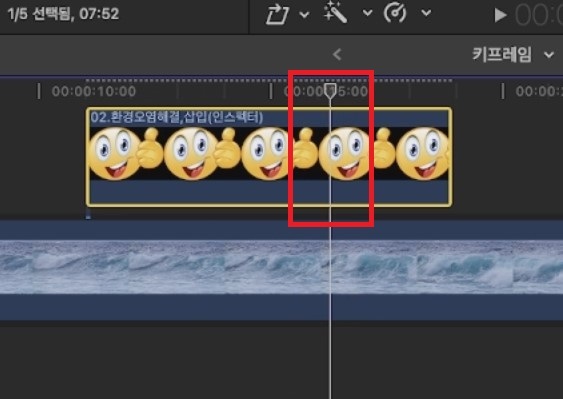Expand the magic wand enhancements dropdown arrow

[367, 13]
